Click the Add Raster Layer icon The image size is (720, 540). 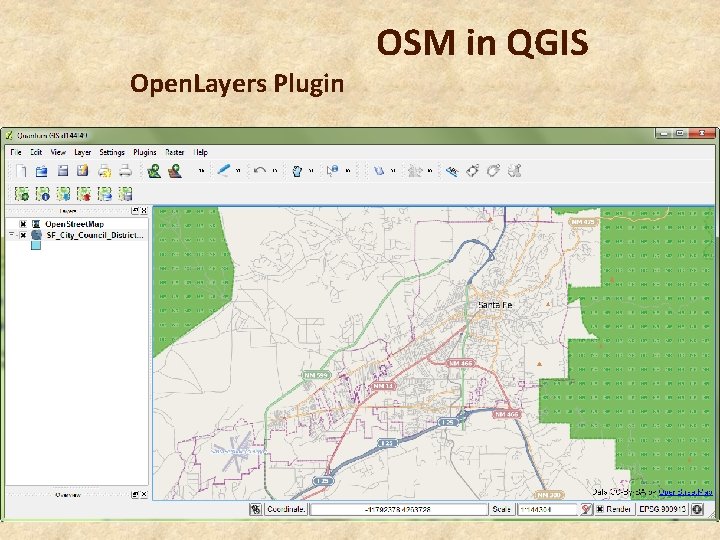(174, 171)
